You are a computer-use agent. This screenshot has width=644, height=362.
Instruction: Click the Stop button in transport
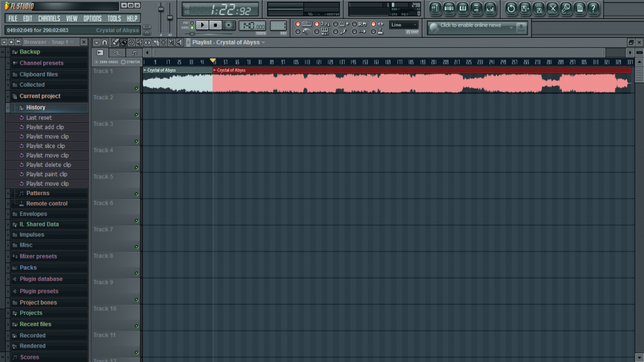215,25
